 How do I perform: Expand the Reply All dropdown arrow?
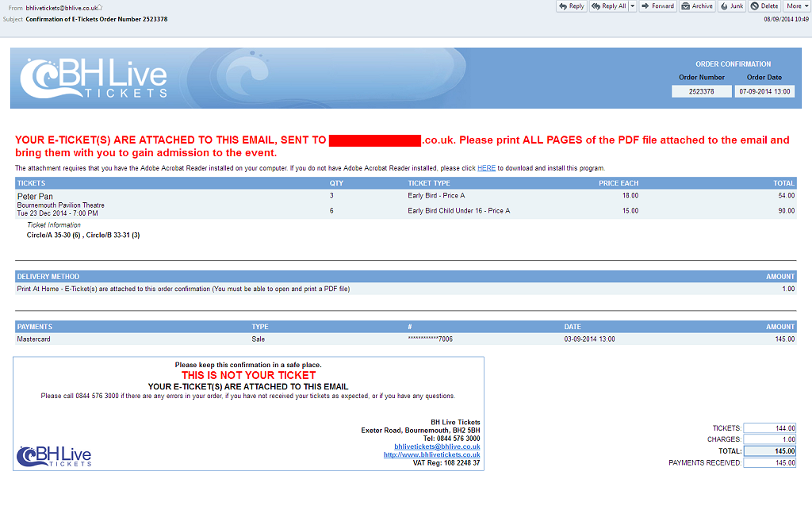632,6
